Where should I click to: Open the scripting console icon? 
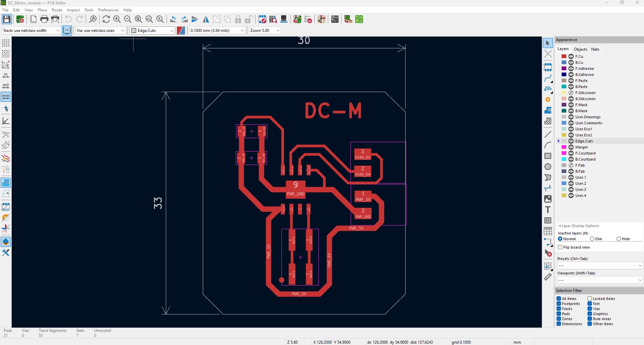335,19
